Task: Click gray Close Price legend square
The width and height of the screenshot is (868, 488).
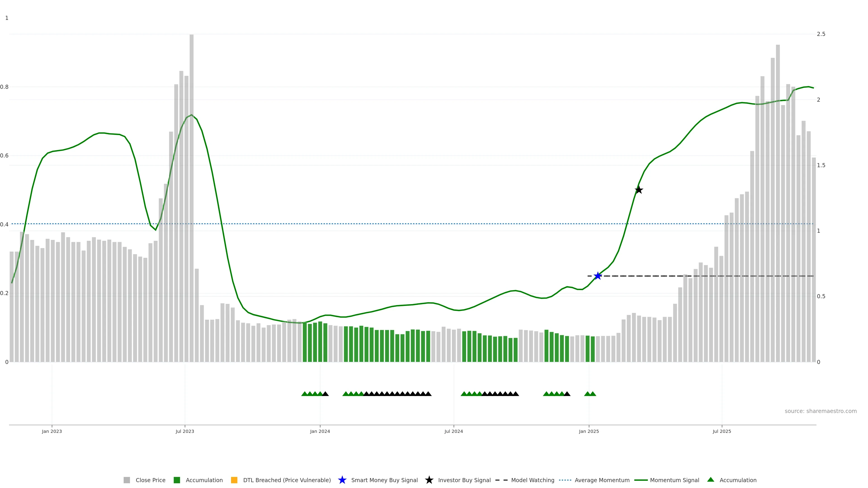Action: (x=127, y=480)
